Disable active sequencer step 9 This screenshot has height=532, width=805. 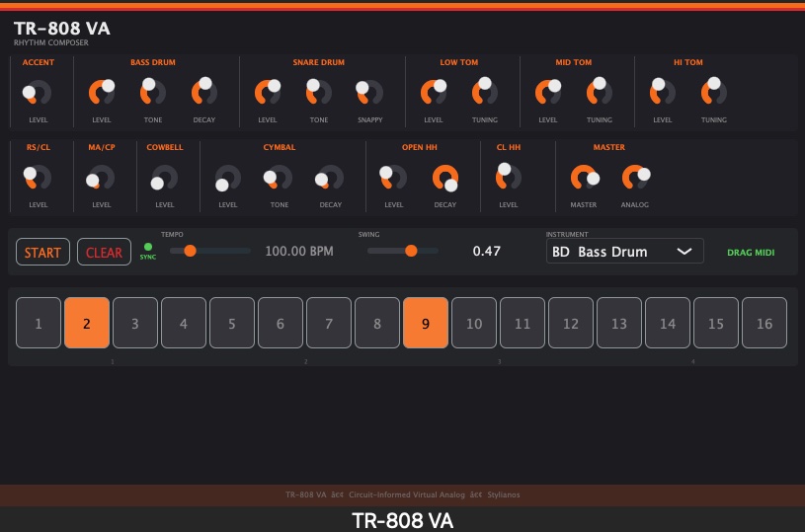[426, 323]
